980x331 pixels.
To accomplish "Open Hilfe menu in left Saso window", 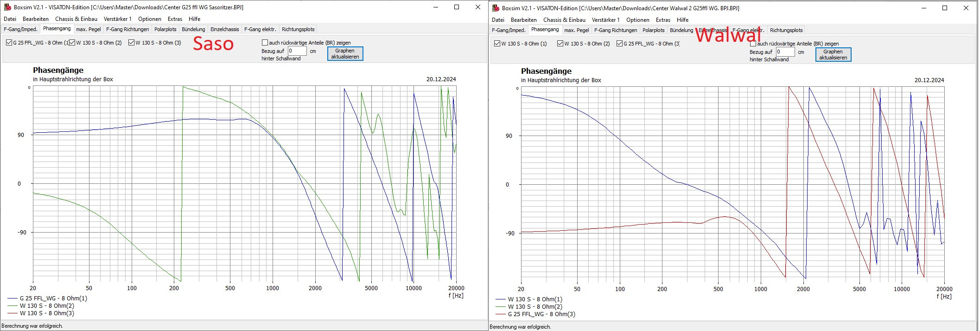I will pos(195,19).
